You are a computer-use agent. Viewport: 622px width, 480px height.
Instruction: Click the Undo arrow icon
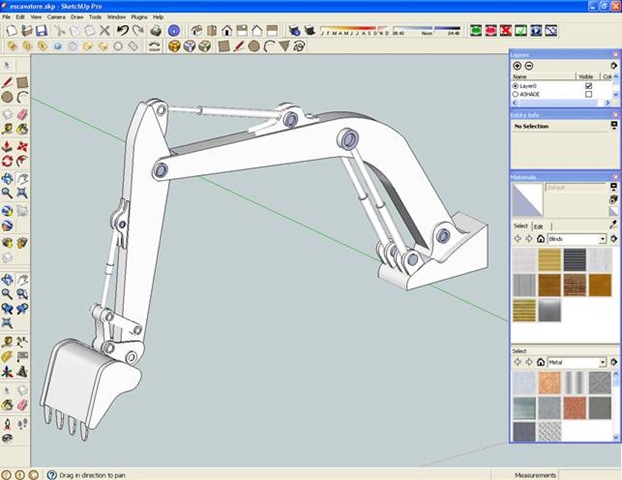(122, 31)
